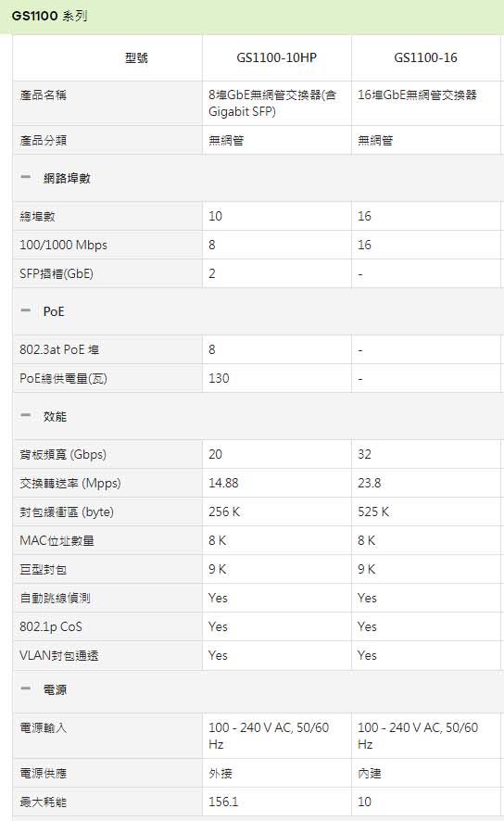The image size is (504, 821).
Task: Click the SFP插槽(GbE) row label
Action: pyautogui.click(x=56, y=274)
